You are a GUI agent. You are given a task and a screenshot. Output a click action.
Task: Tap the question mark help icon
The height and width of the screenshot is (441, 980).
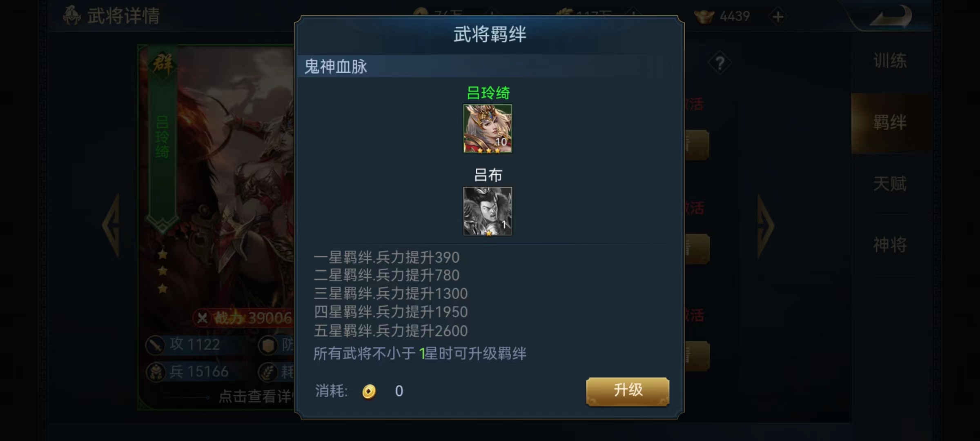pyautogui.click(x=720, y=63)
